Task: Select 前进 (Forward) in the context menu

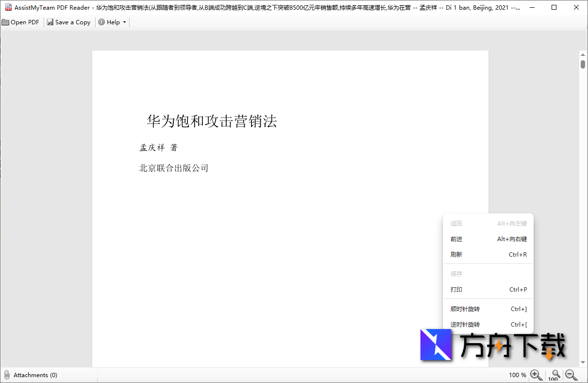Action: click(456, 239)
